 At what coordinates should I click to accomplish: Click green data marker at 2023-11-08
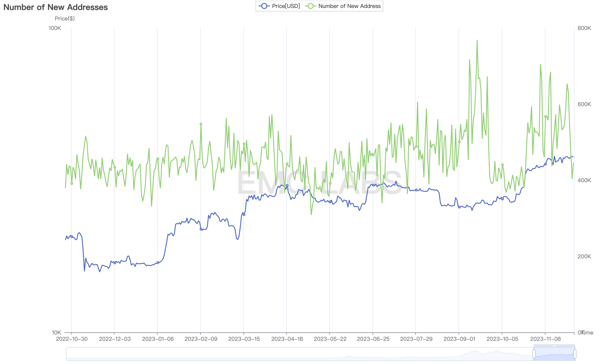pyautogui.click(x=545, y=117)
